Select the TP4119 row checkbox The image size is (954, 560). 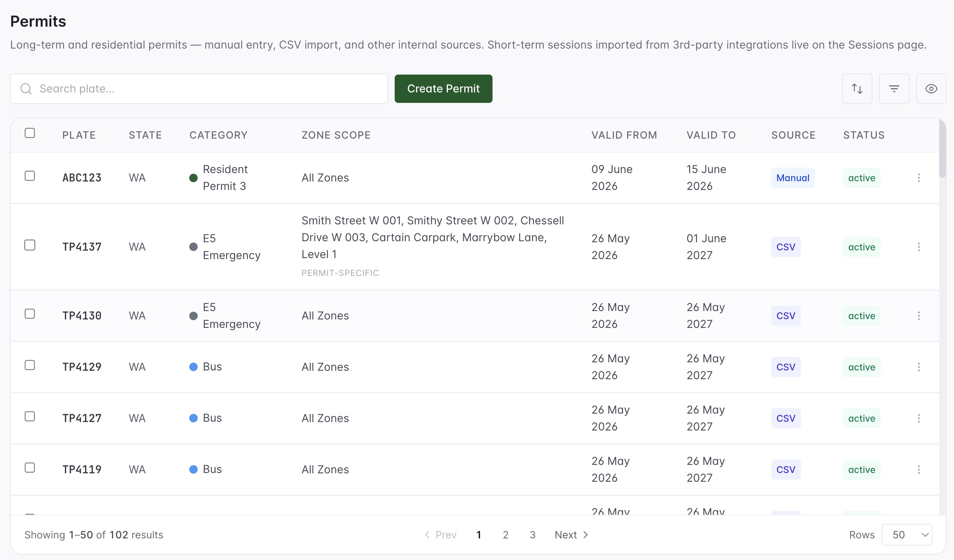pos(30,468)
